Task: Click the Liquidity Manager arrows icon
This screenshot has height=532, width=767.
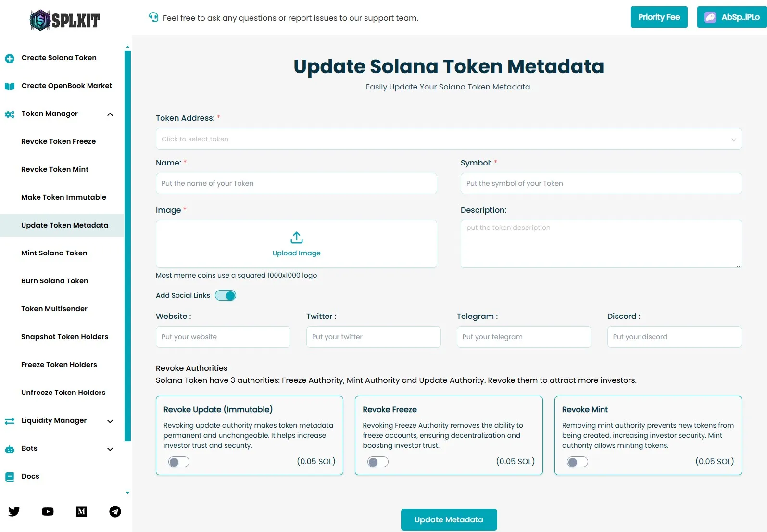Action: [10, 421]
